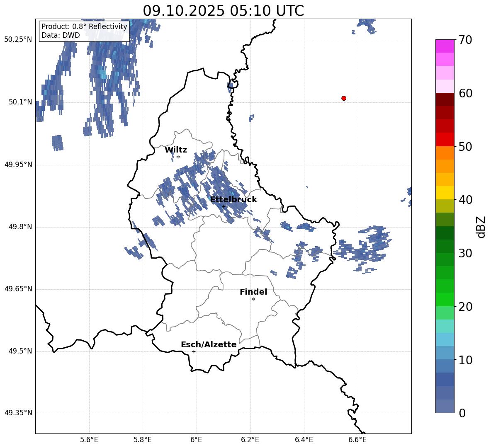Click the yellow colorbar band just above the 40 tick
491x448 pixels.
[x=445, y=193]
